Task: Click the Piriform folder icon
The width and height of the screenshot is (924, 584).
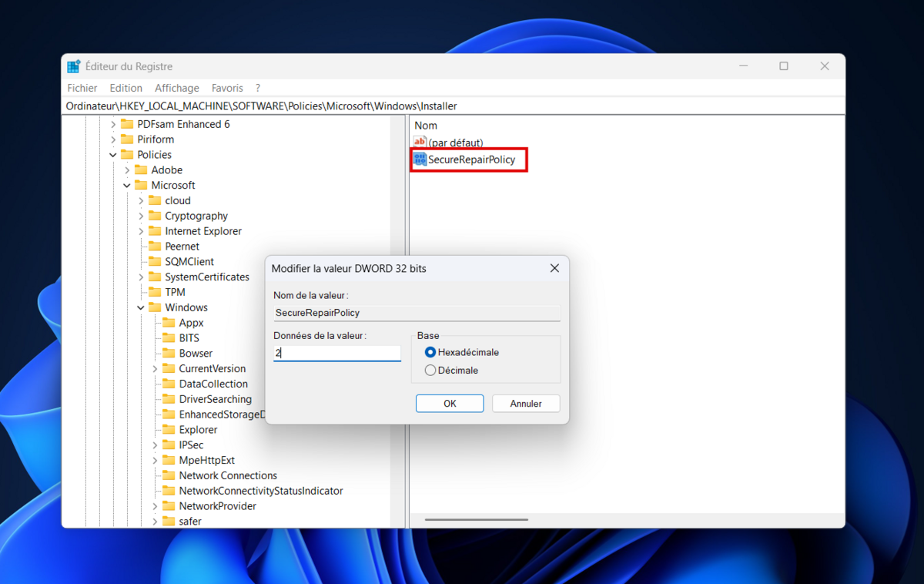Action: tap(127, 139)
